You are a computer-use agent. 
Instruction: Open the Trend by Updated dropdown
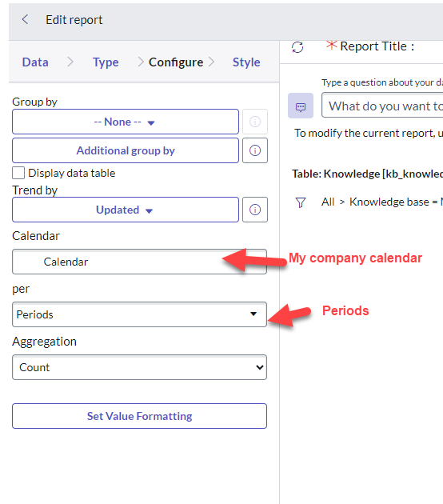click(126, 210)
